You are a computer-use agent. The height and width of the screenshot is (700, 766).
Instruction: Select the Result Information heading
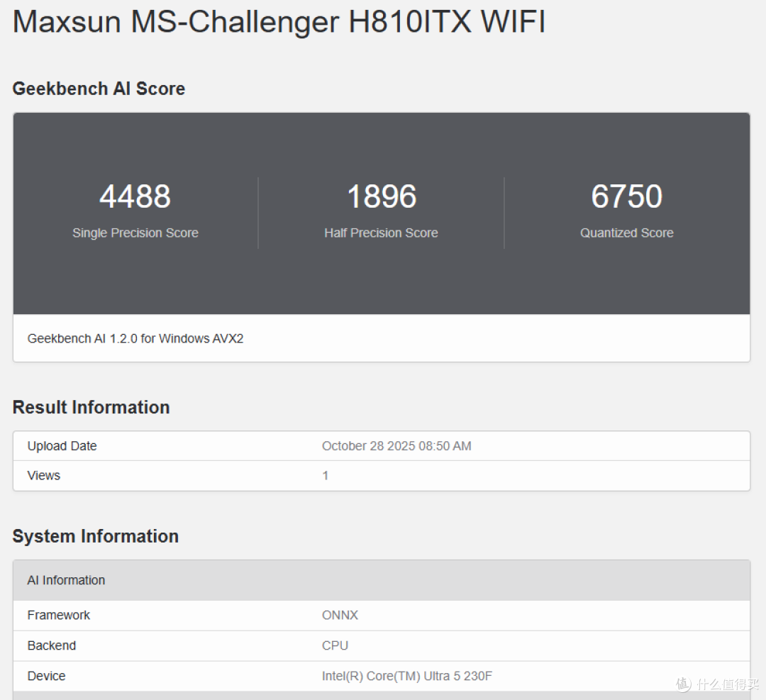pos(91,407)
